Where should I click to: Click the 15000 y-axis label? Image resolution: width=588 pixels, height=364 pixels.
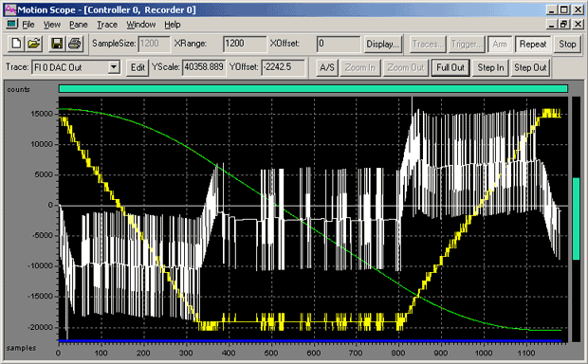(42, 114)
